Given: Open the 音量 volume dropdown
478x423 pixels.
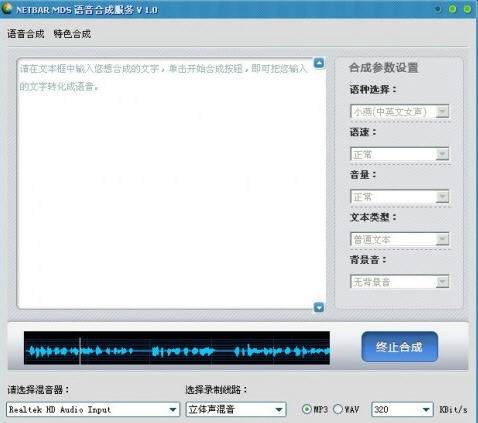Looking at the screenshot, I should click(400, 197).
